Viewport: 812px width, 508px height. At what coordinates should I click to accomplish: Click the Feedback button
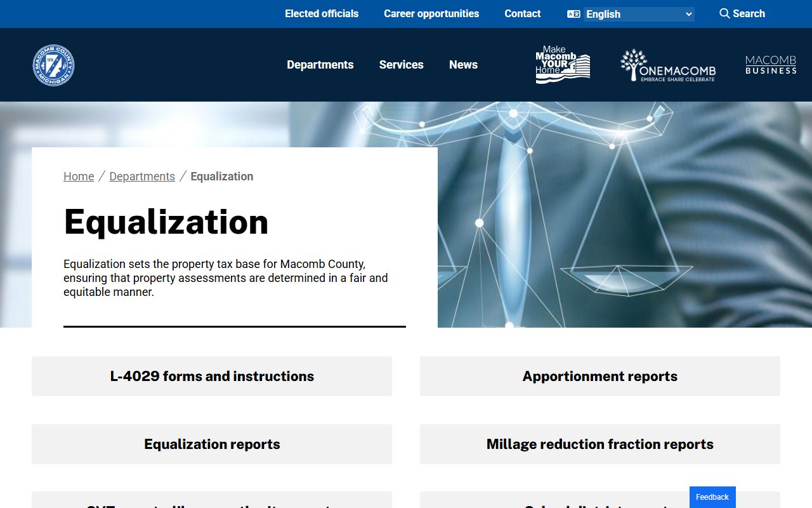pyautogui.click(x=712, y=497)
